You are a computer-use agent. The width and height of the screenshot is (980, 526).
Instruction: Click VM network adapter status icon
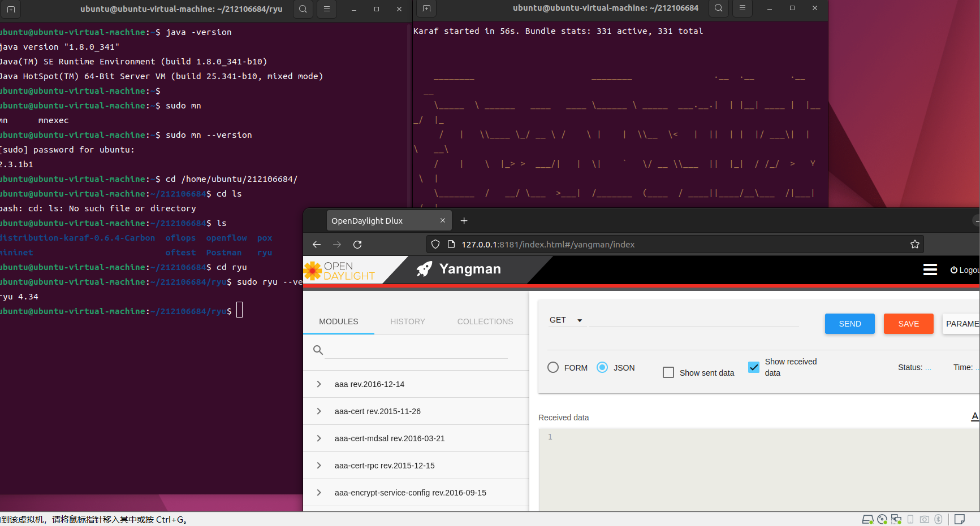coord(896,519)
